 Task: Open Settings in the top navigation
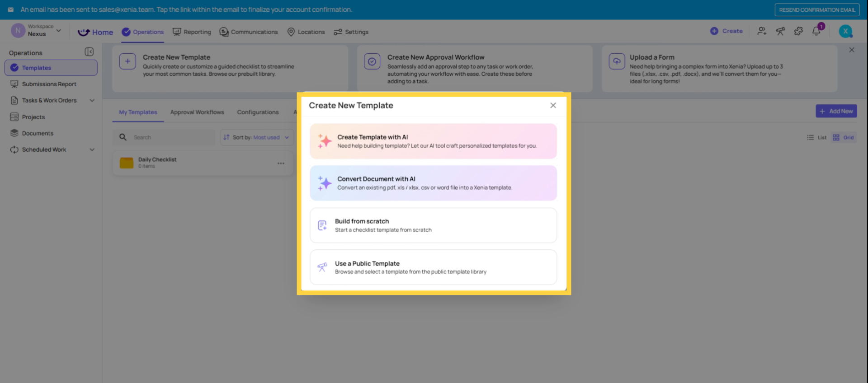point(351,32)
